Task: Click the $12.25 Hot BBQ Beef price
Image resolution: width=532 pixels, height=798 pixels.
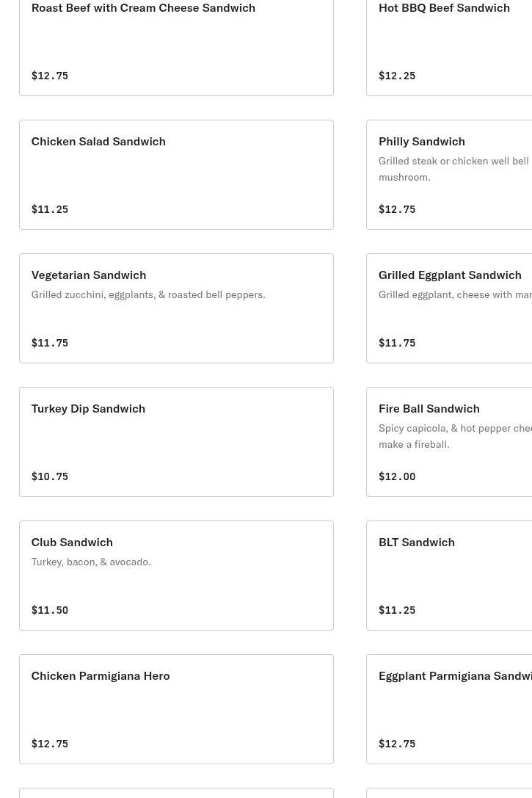Action: click(x=397, y=76)
